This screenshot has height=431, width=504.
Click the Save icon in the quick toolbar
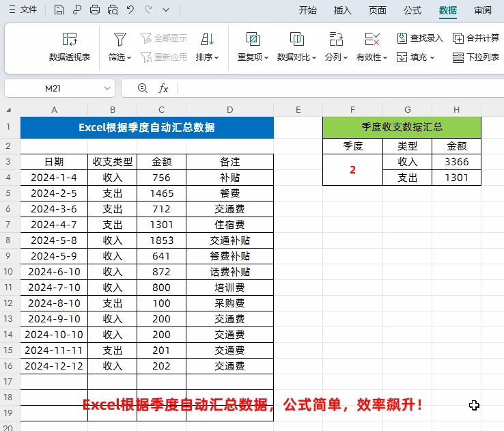coord(59,10)
